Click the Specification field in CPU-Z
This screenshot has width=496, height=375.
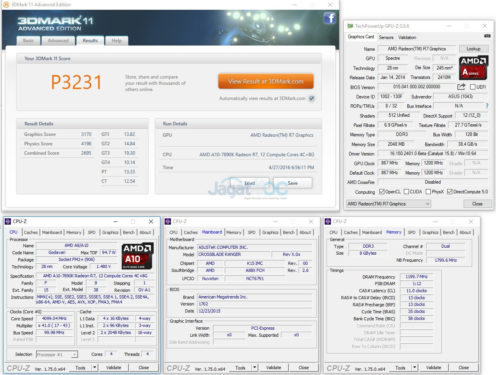point(95,276)
